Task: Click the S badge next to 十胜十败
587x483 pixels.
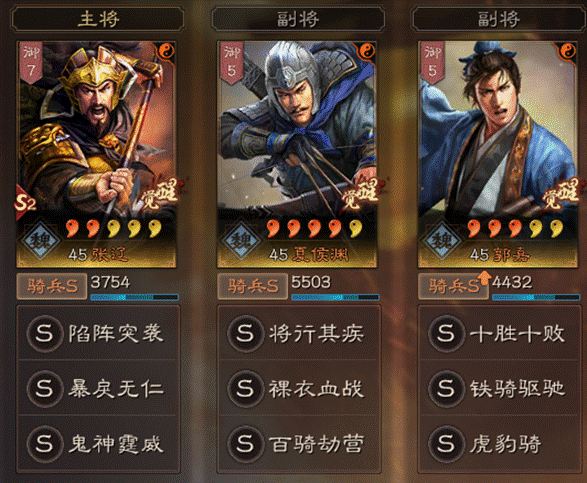Action: point(445,333)
